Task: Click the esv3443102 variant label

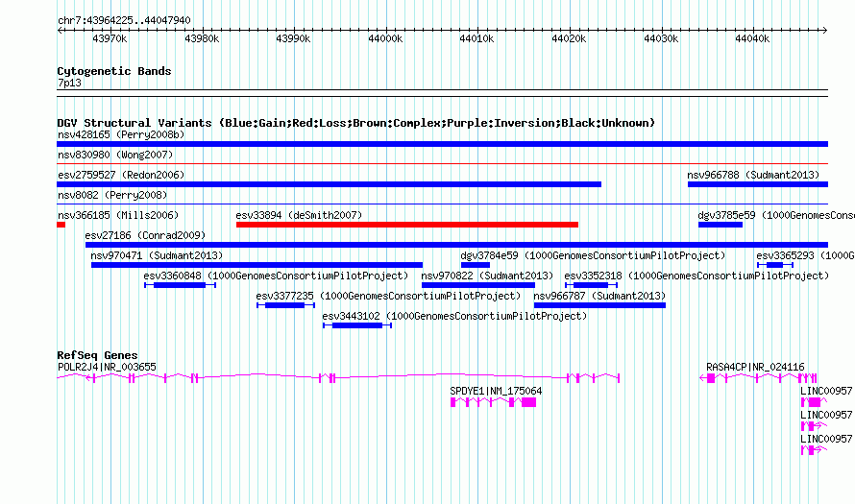Action: click(x=454, y=316)
